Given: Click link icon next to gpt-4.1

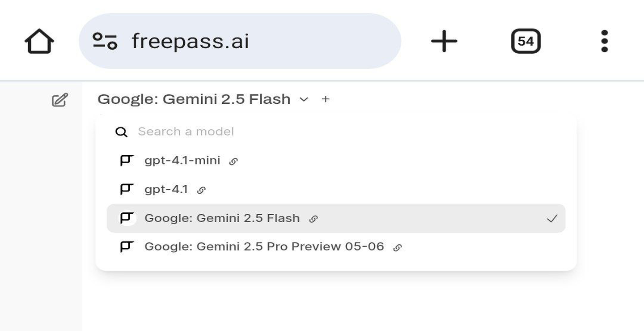Looking at the screenshot, I should tap(201, 190).
